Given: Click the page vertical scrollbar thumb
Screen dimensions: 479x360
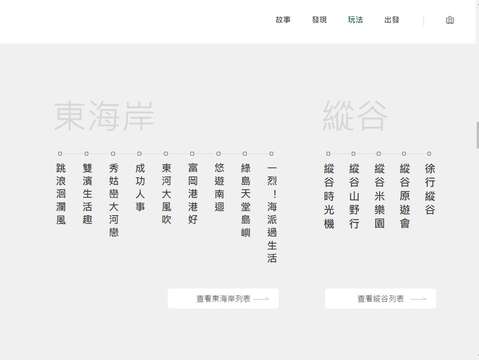Looking at the screenshot, I should [477, 135].
